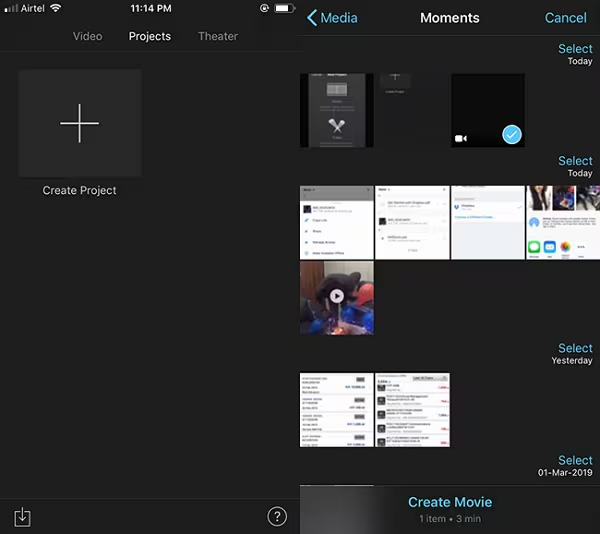
Task: Tap Create Movie button
Action: point(450,502)
